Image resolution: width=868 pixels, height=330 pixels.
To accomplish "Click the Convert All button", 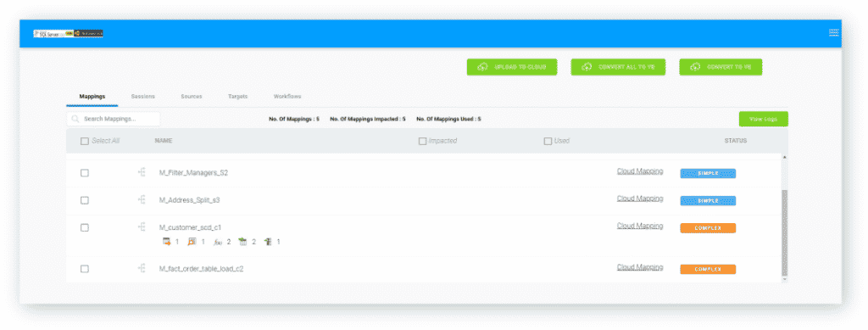I will tap(618, 67).
